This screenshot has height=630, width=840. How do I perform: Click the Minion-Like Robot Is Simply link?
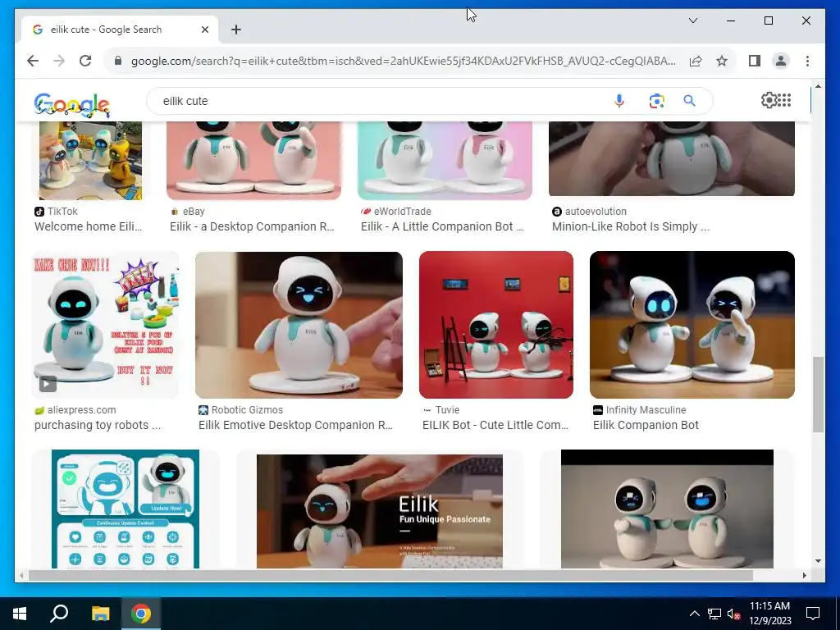(631, 226)
